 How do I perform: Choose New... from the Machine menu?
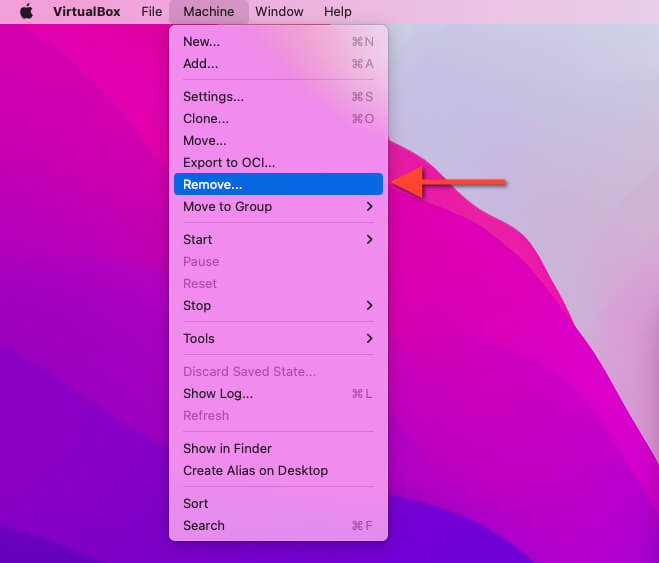click(x=278, y=42)
